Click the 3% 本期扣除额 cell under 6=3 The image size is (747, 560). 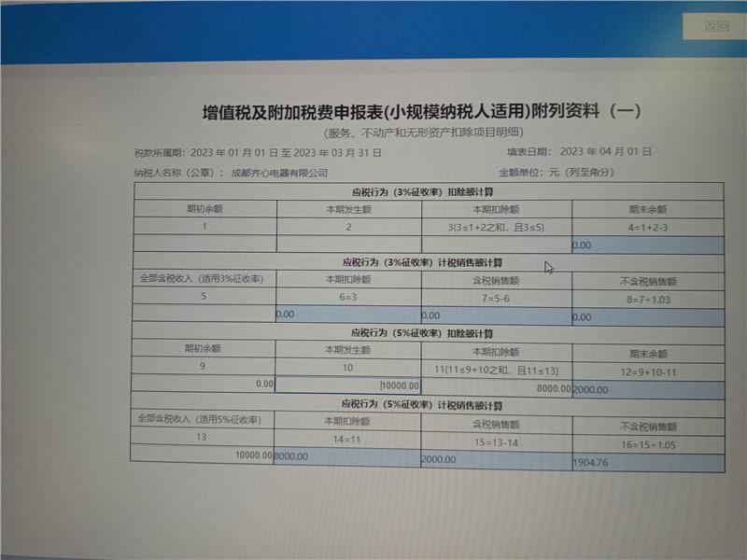pos(347,315)
